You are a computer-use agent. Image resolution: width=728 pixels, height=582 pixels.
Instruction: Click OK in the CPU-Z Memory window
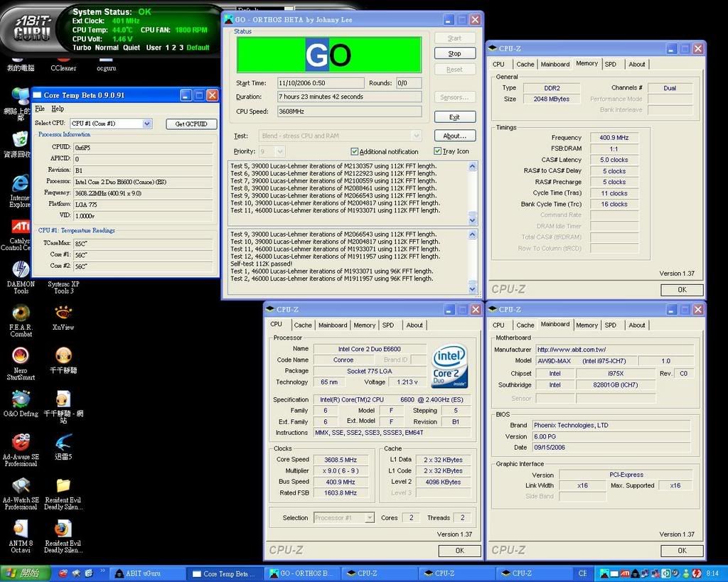pos(682,290)
